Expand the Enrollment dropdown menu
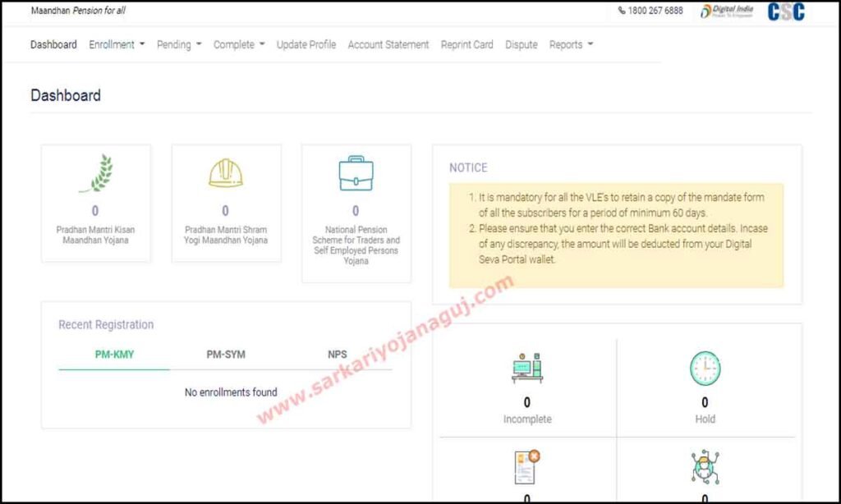The image size is (841, 504). click(x=117, y=44)
